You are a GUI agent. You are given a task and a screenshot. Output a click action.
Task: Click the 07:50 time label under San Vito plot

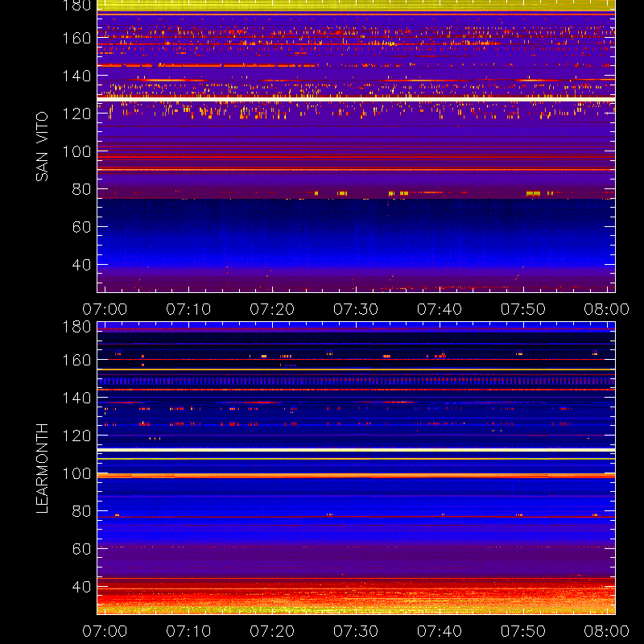pos(522,309)
